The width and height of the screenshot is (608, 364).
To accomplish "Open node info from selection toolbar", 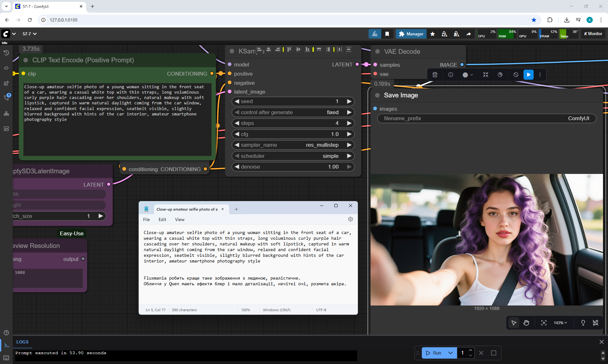I will 451,75.
